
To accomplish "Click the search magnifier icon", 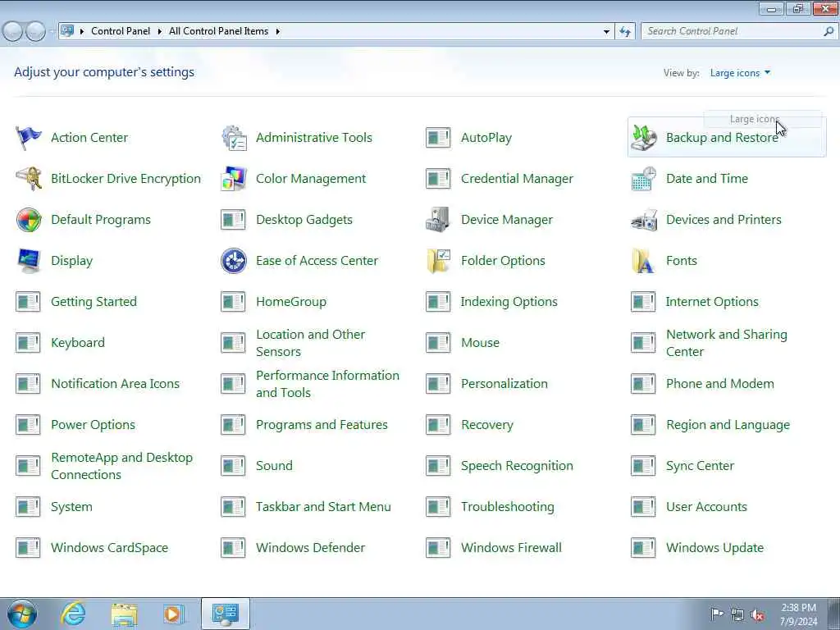I will tap(829, 31).
